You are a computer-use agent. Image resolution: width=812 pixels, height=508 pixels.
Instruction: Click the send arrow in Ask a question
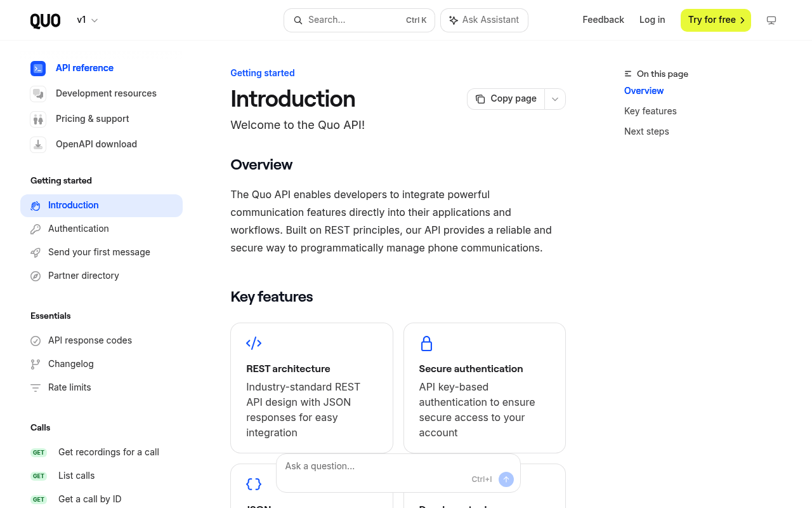pyautogui.click(x=506, y=479)
